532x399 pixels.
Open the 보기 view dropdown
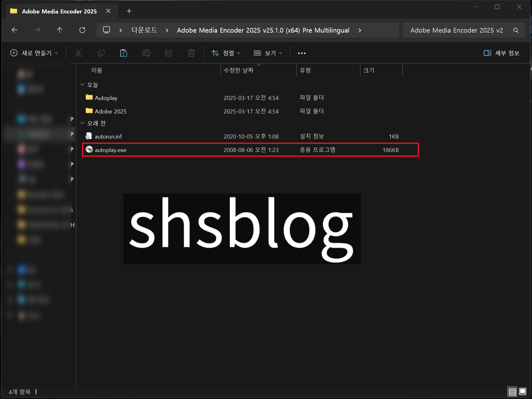tap(268, 53)
